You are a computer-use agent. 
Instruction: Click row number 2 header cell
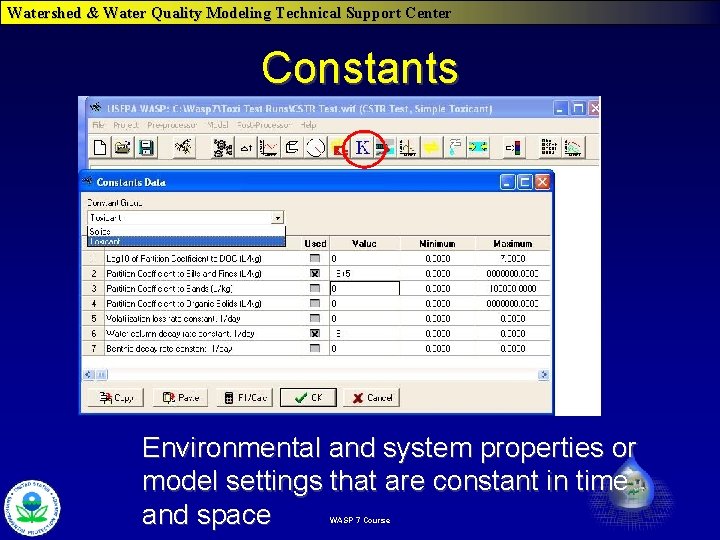[94, 273]
